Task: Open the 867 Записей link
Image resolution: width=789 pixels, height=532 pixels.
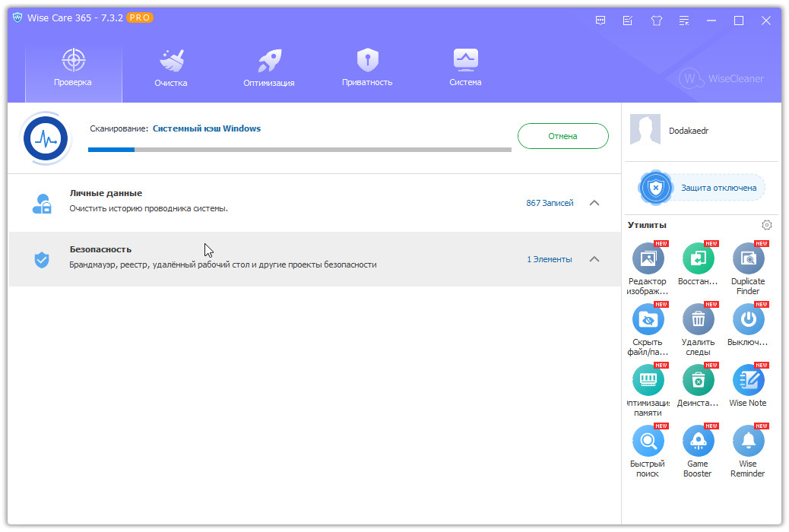Action: click(x=549, y=203)
